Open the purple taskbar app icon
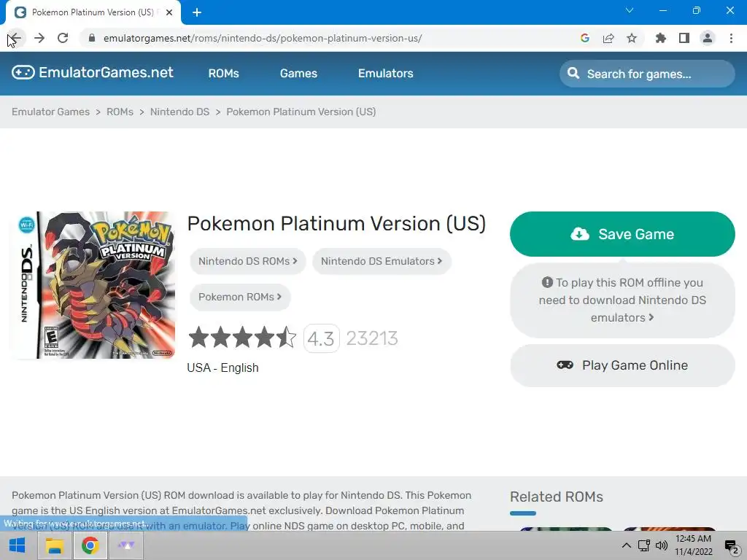The height and width of the screenshot is (560, 747). point(126,545)
